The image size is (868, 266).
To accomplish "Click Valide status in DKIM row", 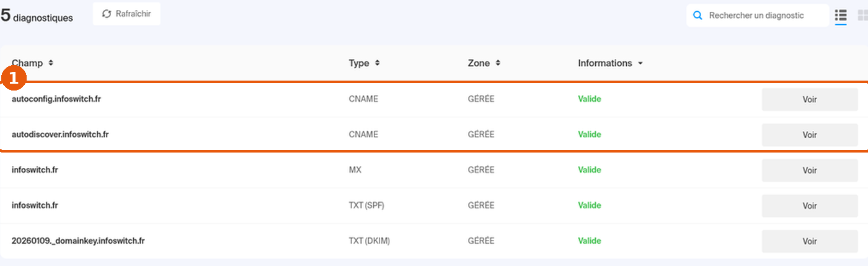I will click(x=590, y=241).
